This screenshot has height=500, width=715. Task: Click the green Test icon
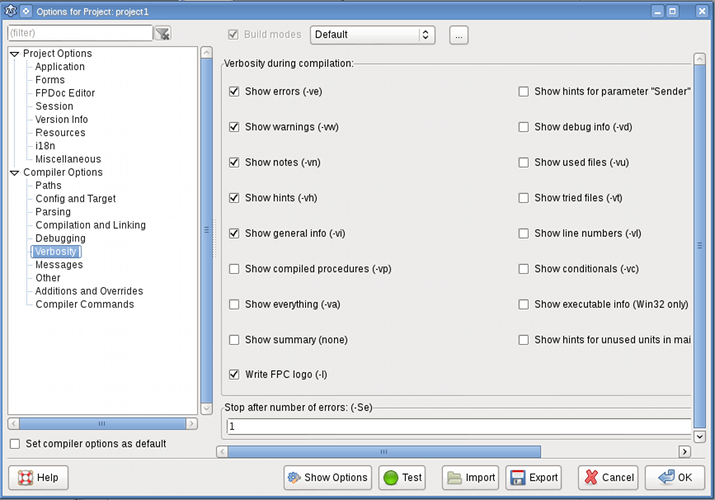[390, 478]
